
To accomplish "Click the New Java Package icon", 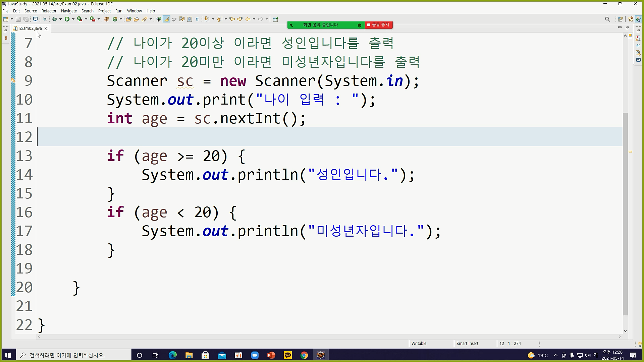I will coord(107,19).
